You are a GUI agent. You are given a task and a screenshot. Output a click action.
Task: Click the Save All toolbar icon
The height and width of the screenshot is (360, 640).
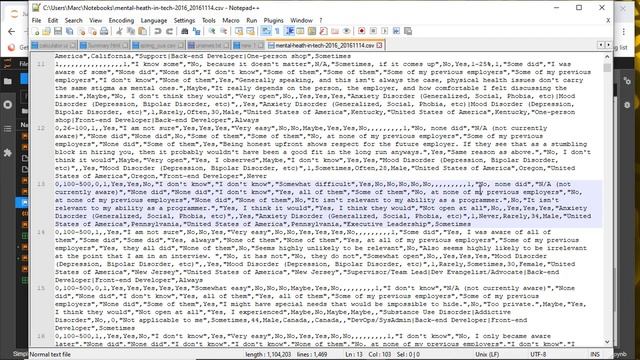tap(69, 31)
